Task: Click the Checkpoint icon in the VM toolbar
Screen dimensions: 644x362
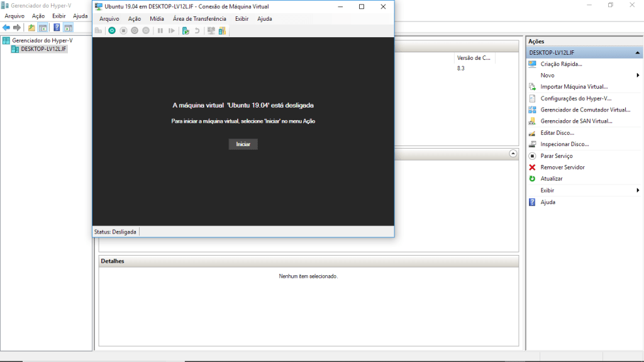Action: 186,30
